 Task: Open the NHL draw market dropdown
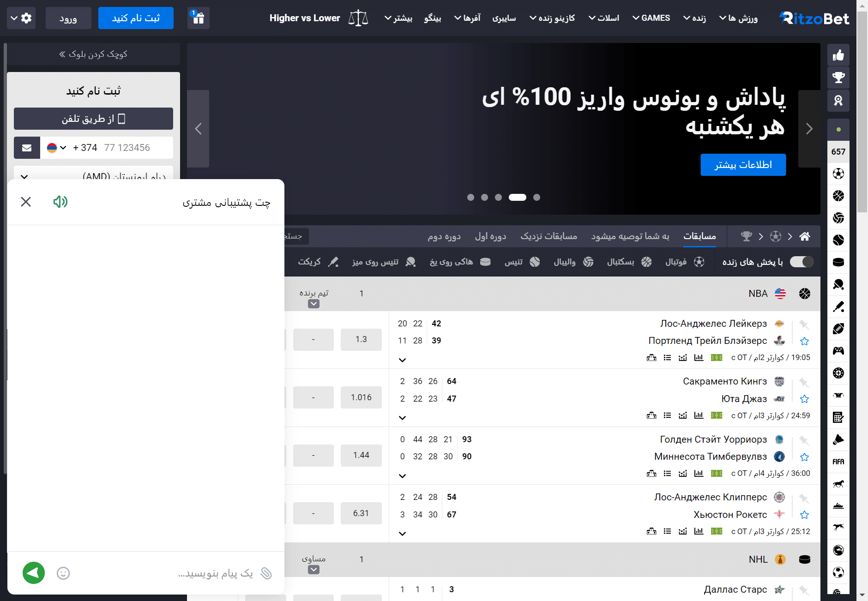coord(313,570)
